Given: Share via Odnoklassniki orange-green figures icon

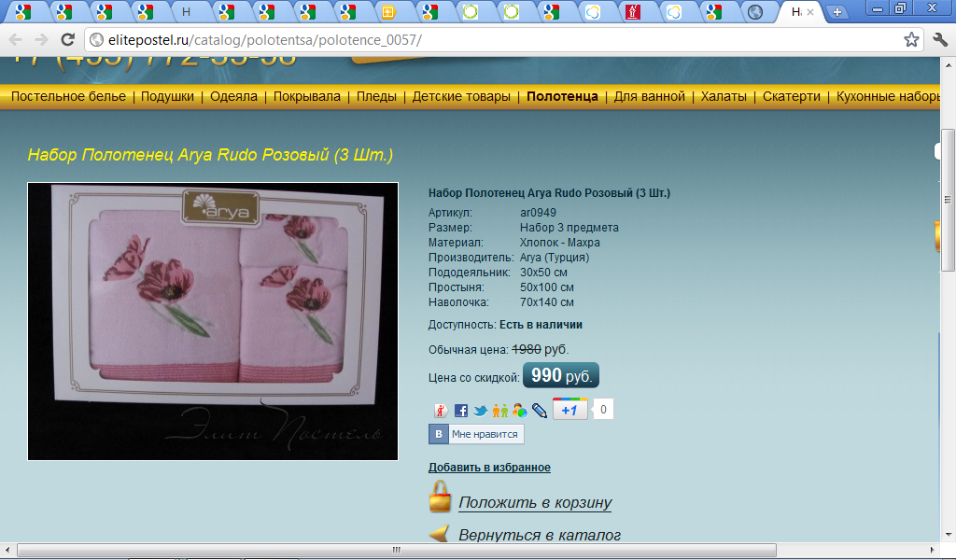Looking at the screenshot, I should 500,411.
